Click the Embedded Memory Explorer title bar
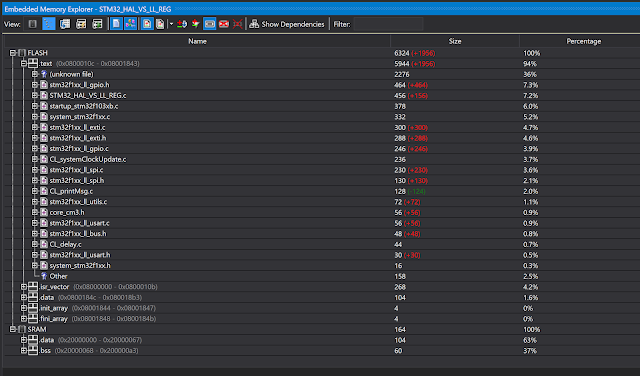640x376 pixels. tap(322, 9)
